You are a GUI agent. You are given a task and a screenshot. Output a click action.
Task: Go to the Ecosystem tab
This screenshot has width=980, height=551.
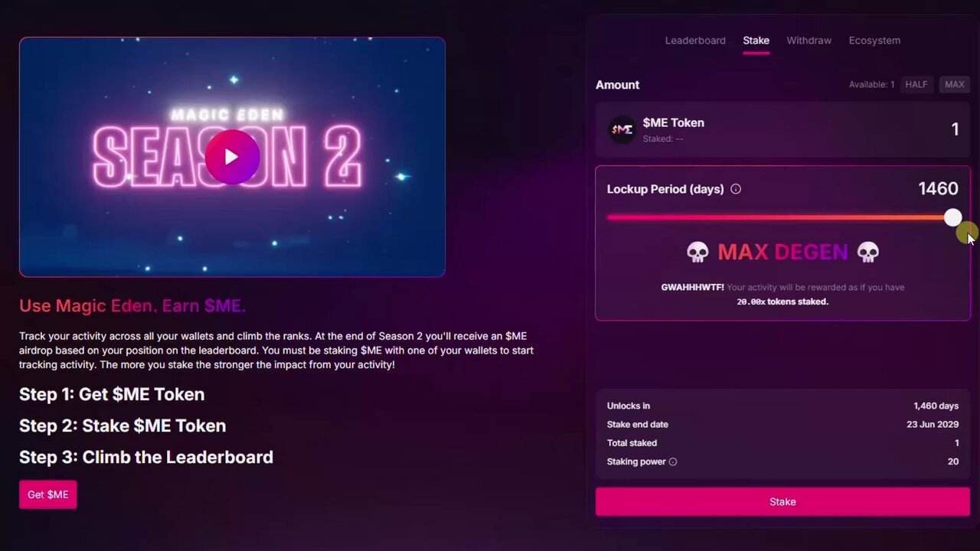click(x=874, y=41)
